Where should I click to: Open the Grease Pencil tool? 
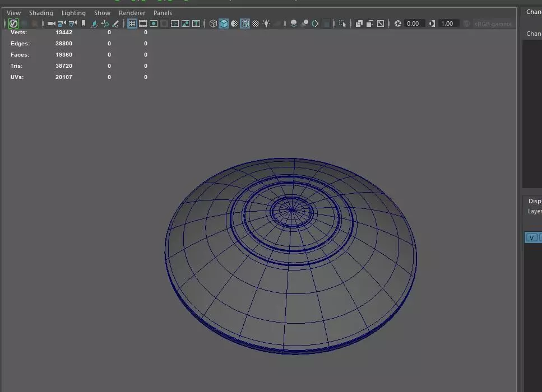click(115, 24)
